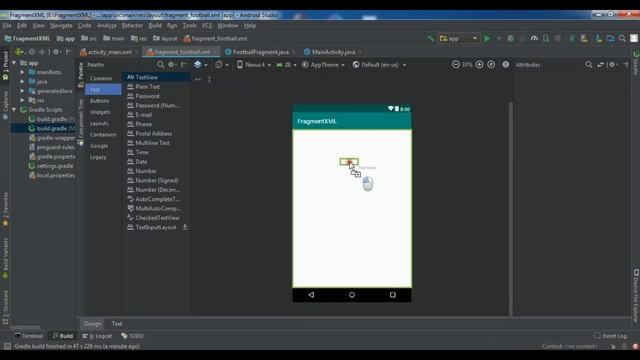Open Palette gear settings

171,64
